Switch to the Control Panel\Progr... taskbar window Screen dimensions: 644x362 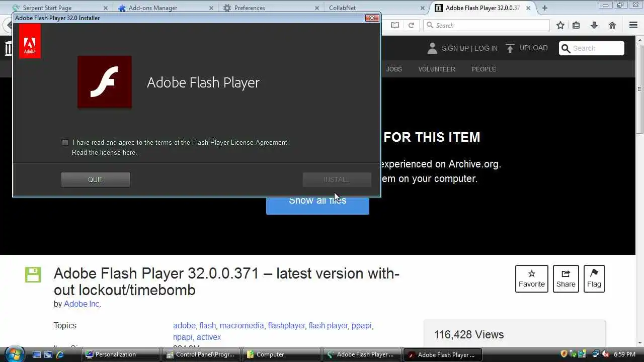(x=201, y=354)
